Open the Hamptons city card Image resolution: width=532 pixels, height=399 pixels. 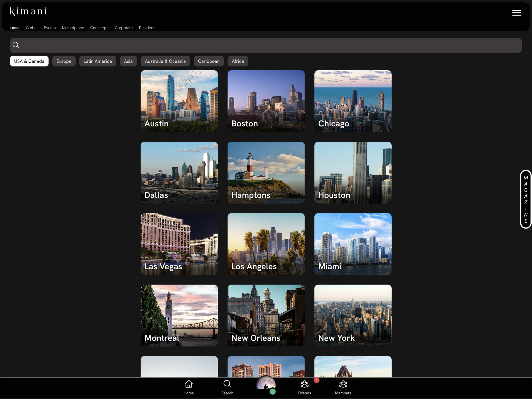point(266,172)
